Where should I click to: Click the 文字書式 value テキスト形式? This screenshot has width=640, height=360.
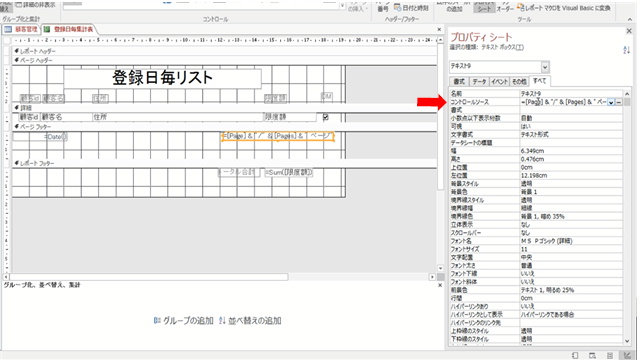[x=571, y=135]
